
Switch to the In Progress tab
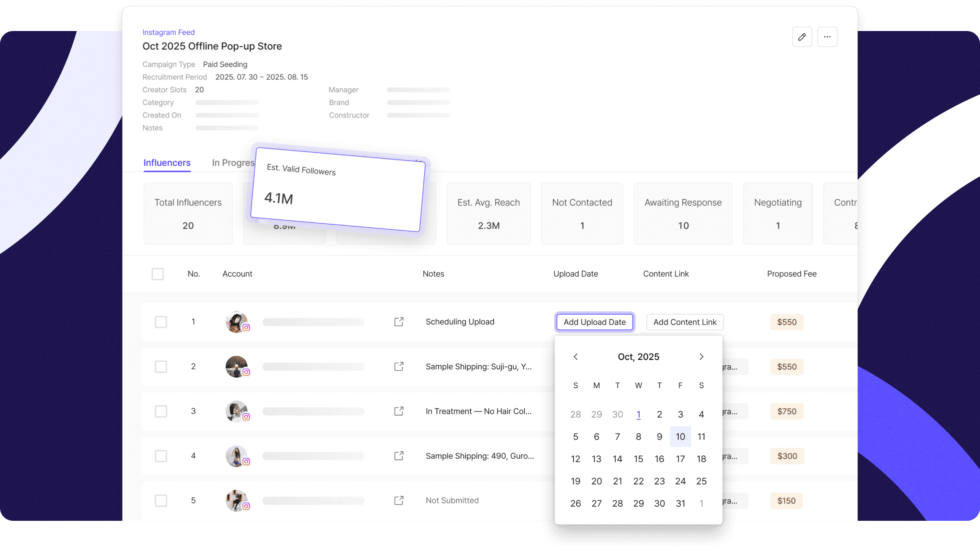point(233,163)
